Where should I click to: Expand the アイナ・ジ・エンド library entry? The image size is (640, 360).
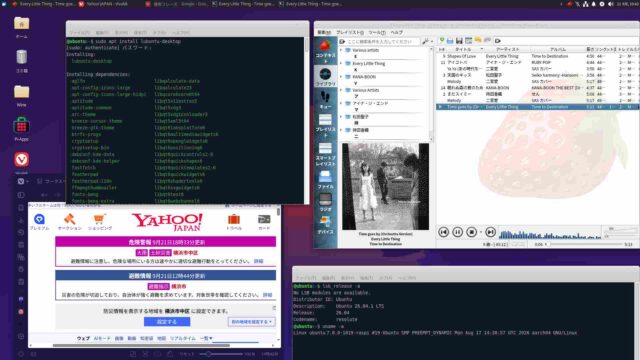click(x=341, y=103)
